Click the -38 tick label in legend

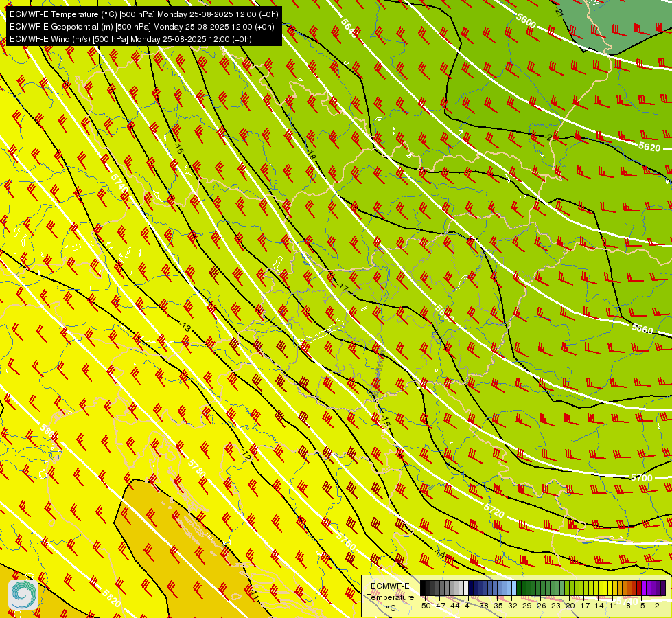482,606
